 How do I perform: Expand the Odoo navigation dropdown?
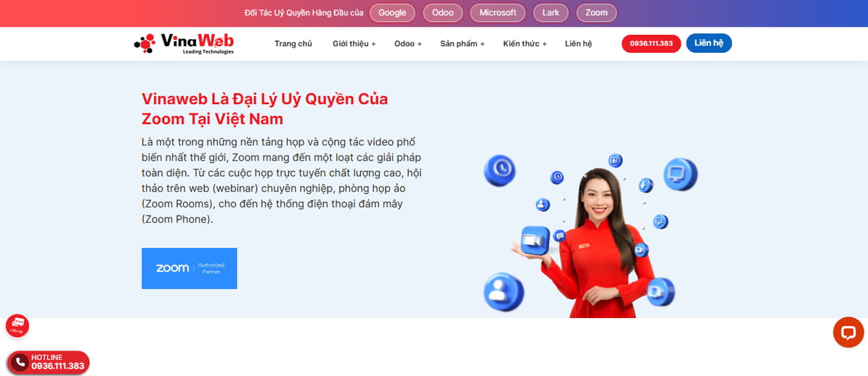click(409, 44)
